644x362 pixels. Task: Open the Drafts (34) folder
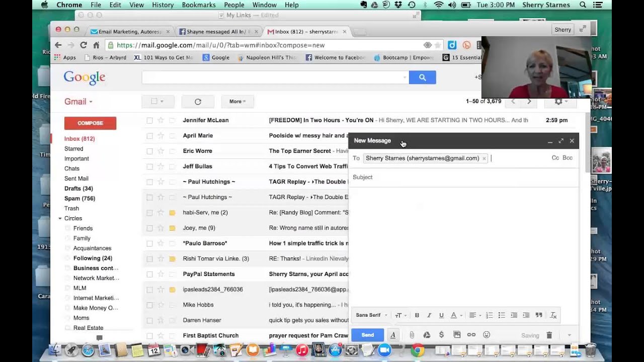click(x=78, y=189)
